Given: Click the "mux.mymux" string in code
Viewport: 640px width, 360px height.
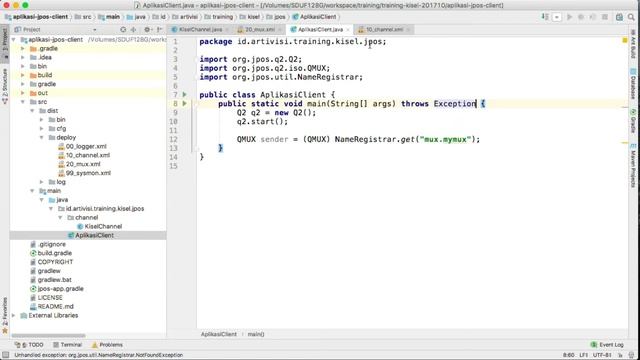Looking at the screenshot, I should (x=445, y=140).
